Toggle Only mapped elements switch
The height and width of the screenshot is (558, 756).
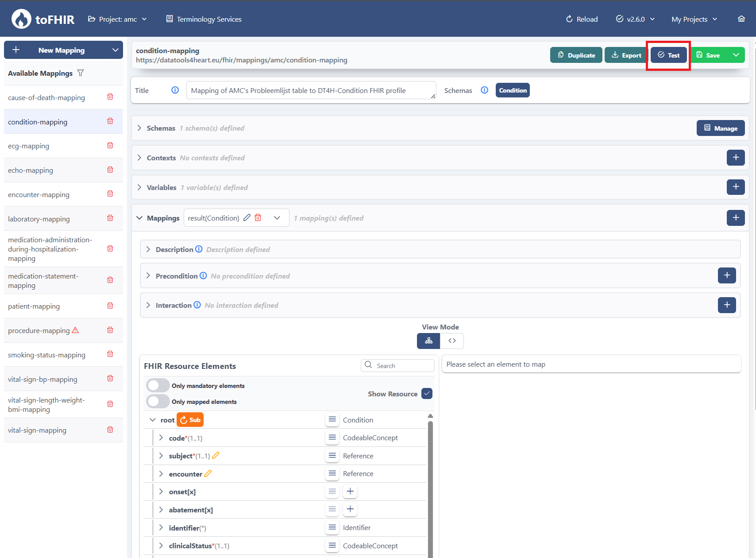[158, 401]
